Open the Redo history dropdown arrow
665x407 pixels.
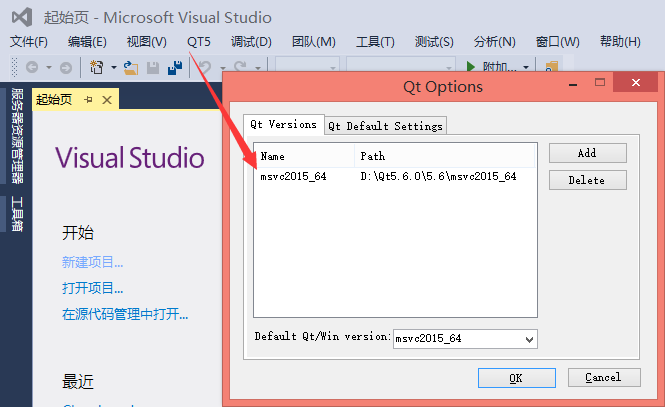click(x=257, y=68)
